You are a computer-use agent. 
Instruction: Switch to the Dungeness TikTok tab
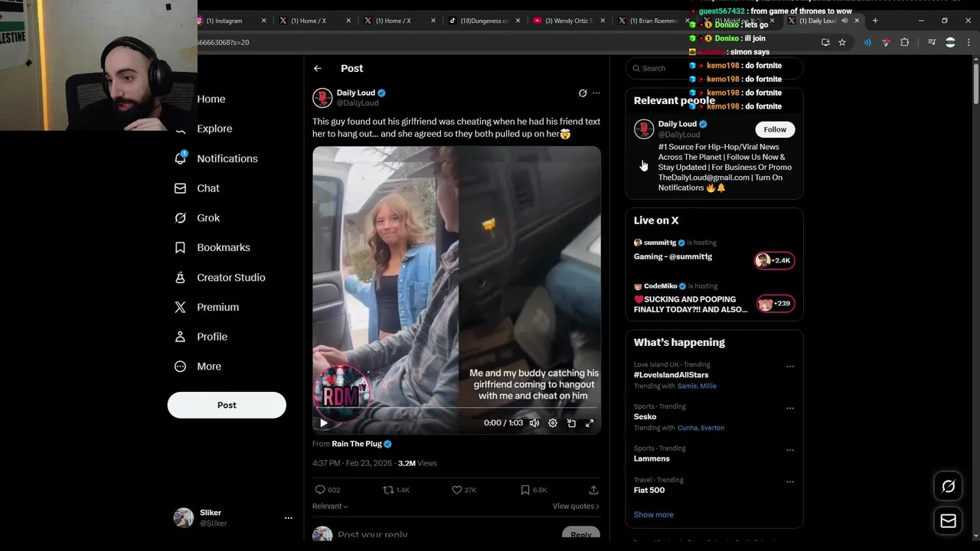(x=484, y=21)
